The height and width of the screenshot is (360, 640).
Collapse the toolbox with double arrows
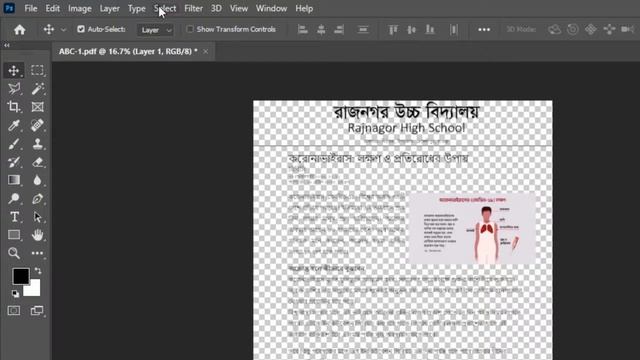click(7, 45)
